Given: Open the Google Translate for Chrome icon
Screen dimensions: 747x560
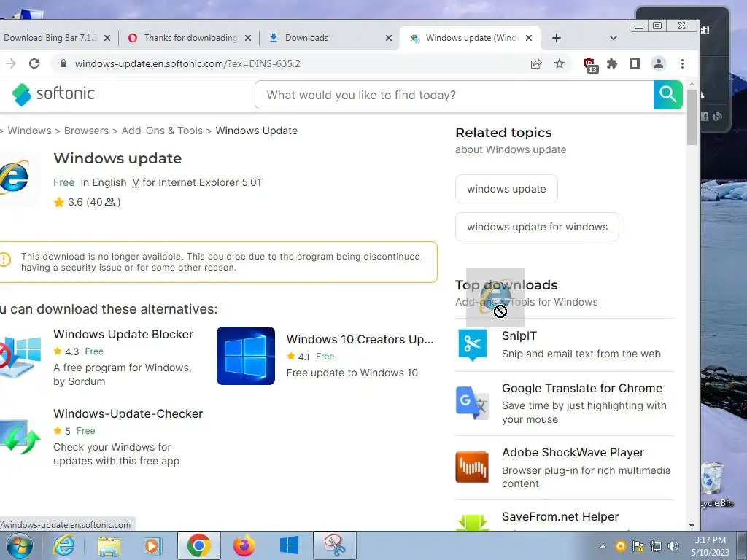Looking at the screenshot, I should click(472, 402).
